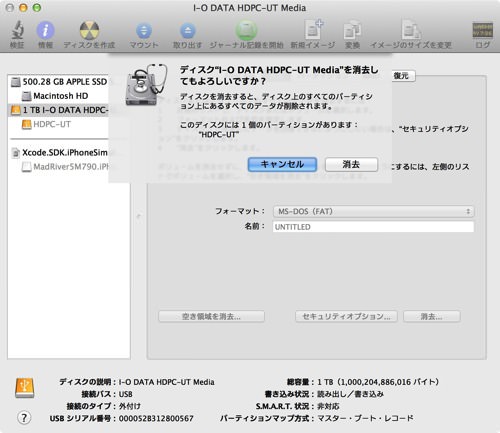Click マスター・ブート・レコード partition map text
500x433 pixels.
pos(365,418)
